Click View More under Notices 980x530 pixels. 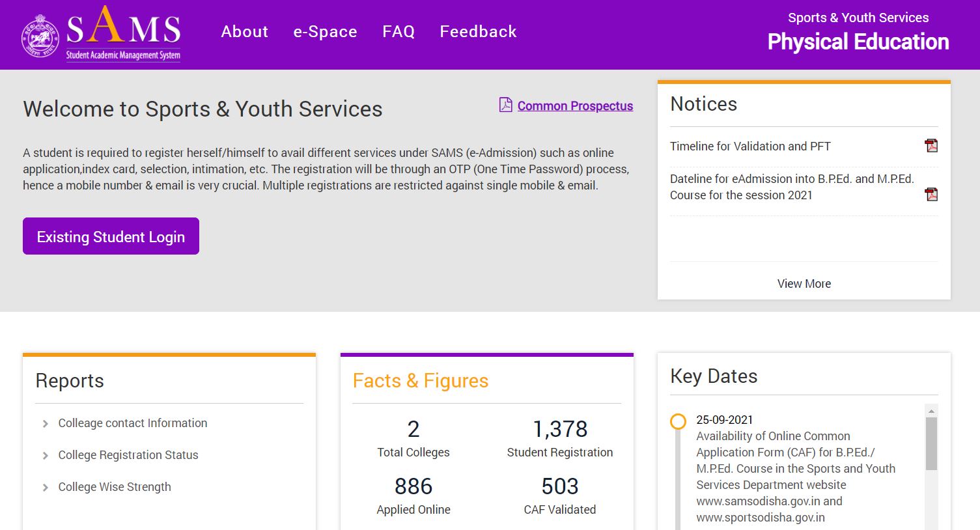tap(804, 283)
